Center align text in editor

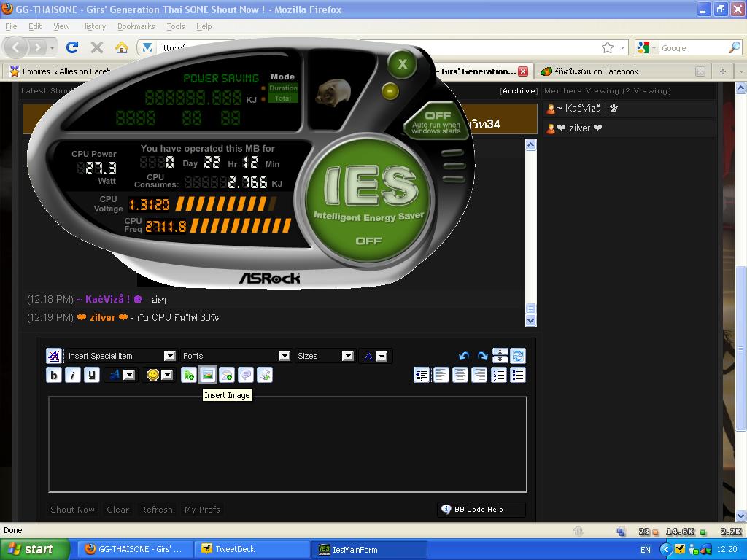(x=460, y=376)
